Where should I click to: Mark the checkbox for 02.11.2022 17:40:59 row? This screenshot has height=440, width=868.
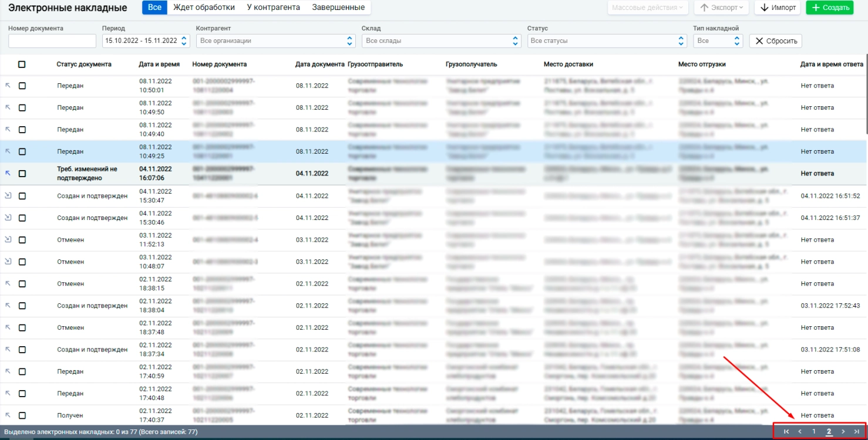pyautogui.click(x=22, y=371)
